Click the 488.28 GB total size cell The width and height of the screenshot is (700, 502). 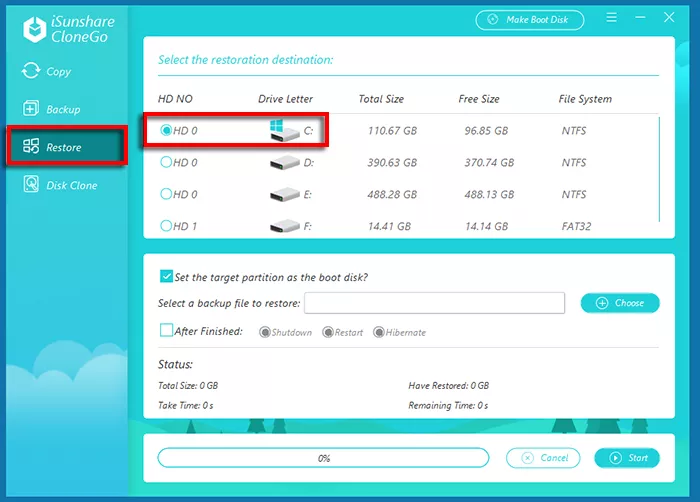coord(392,194)
